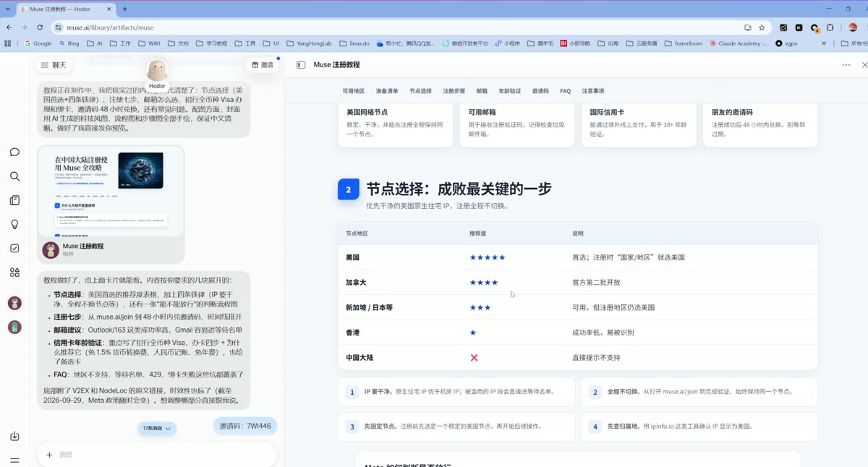The height and width of the screenshot is (467, 868).
Task: Open the Chrome extensions puzzle icon
Action: click(830, 27)
